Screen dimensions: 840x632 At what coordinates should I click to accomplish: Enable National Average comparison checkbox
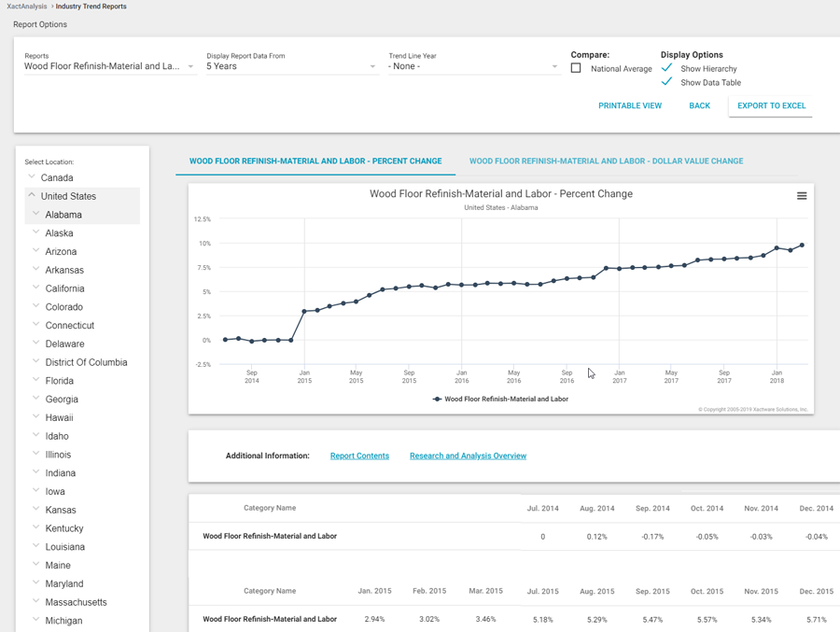click(576, 68)
